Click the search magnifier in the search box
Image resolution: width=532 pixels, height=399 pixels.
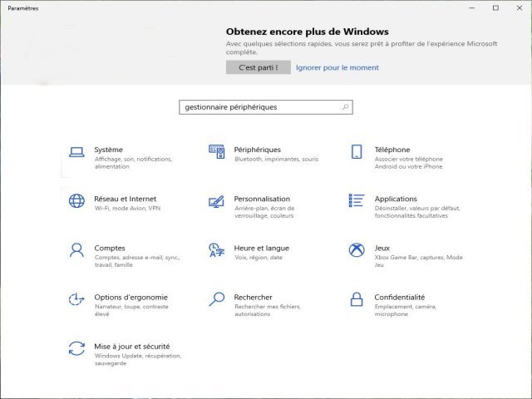click(345, 107)
